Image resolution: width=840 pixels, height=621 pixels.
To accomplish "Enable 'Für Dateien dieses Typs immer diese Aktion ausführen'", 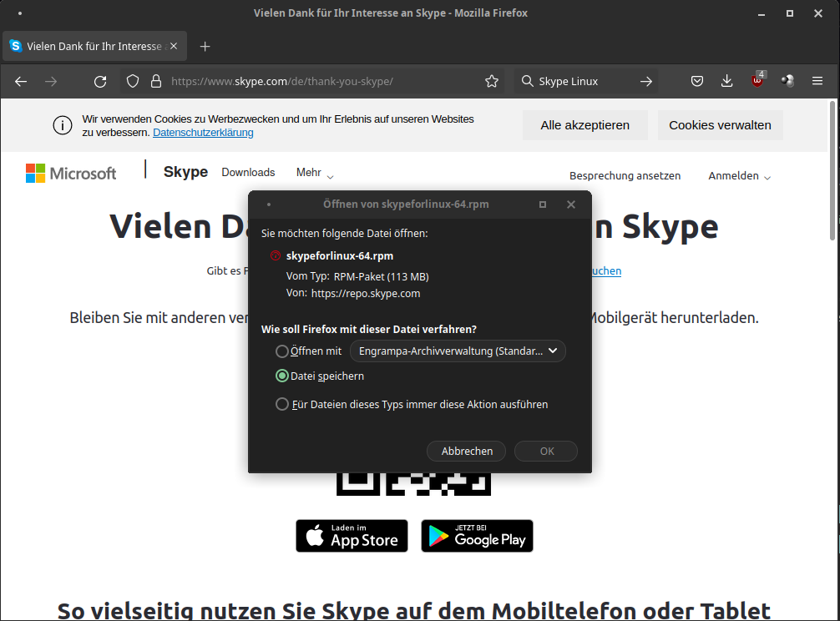I will 282,404.
